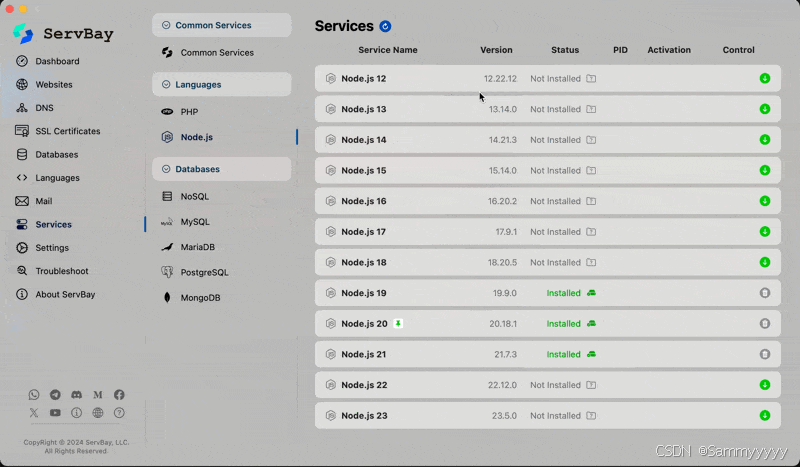
Task: Open the Telegram link icon
Action: [x=55, y=395]
